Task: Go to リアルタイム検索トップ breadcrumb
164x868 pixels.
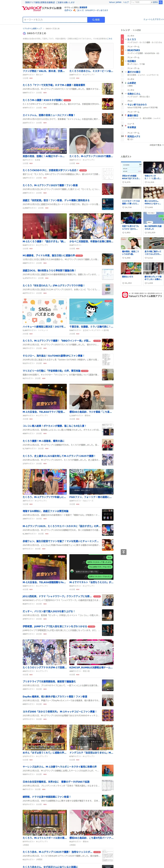Action: click(x=32, y=29)
